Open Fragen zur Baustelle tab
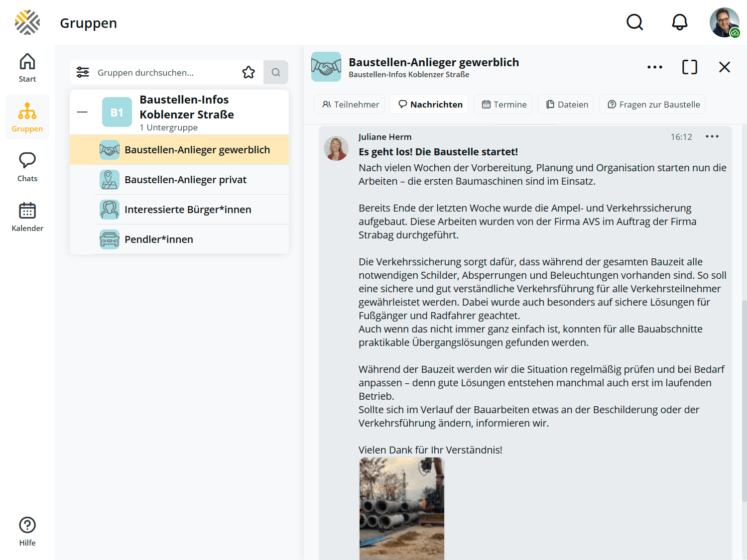Screen dimensions: 747x560 (x=652, y=105)
